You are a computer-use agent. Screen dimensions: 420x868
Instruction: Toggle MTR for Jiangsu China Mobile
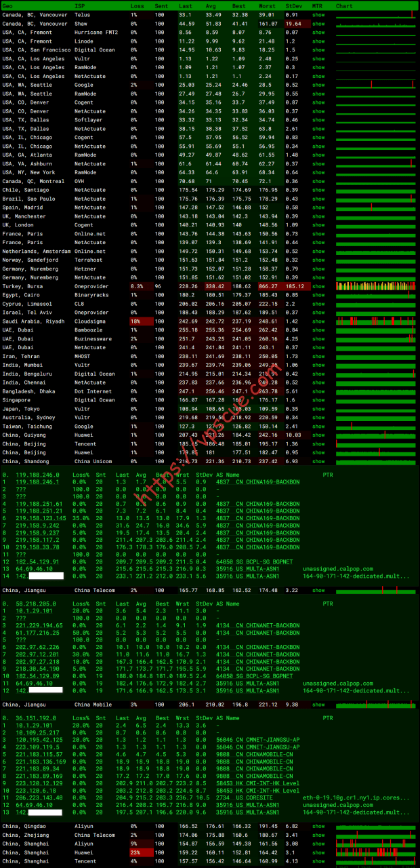(x=318, y=705)
